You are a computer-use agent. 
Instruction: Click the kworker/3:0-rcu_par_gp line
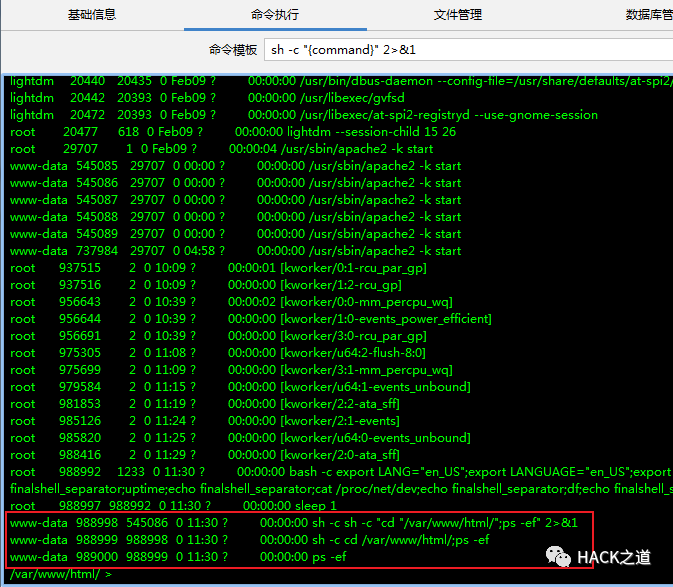tap(218, 336)
